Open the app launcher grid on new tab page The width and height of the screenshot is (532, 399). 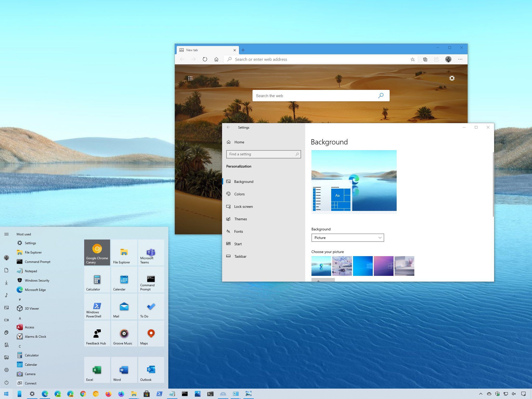(x=190, y=78)
